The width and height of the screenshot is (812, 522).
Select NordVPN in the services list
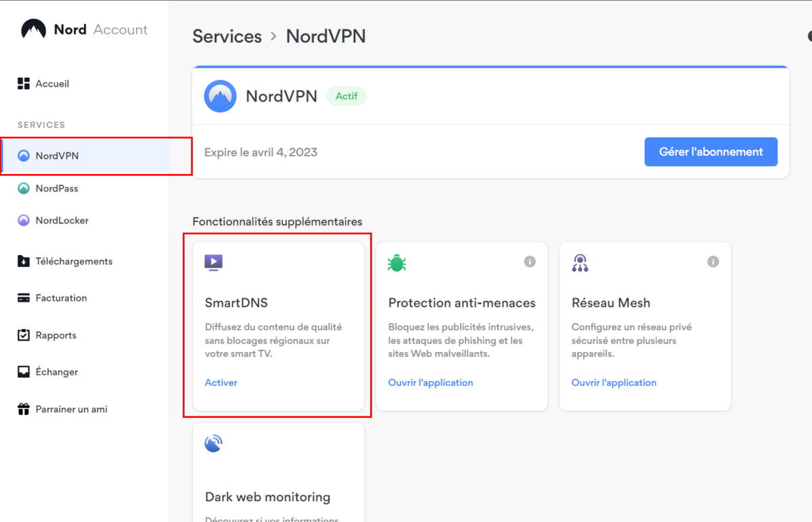pos(85,156)
